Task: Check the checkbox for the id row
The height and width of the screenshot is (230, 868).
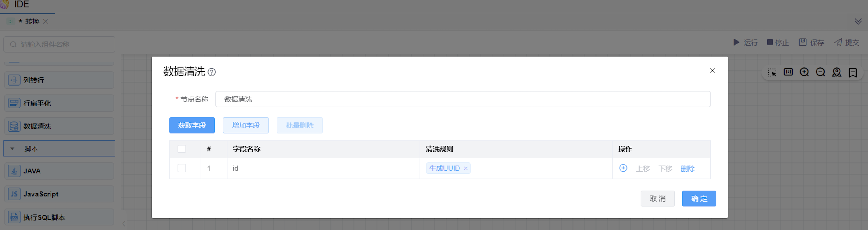Action: [x=182, y=168]
